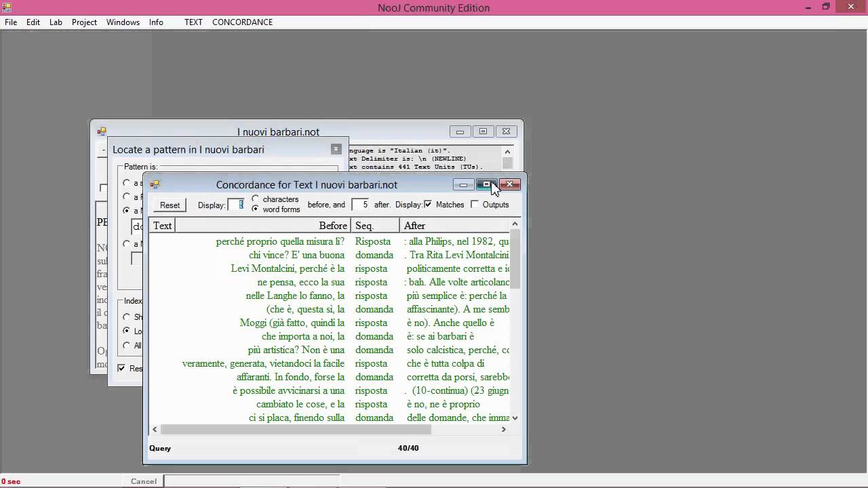
Task: Close the Locate a pattern dialog
Action: pyautogui.click(x=336, y=149)
